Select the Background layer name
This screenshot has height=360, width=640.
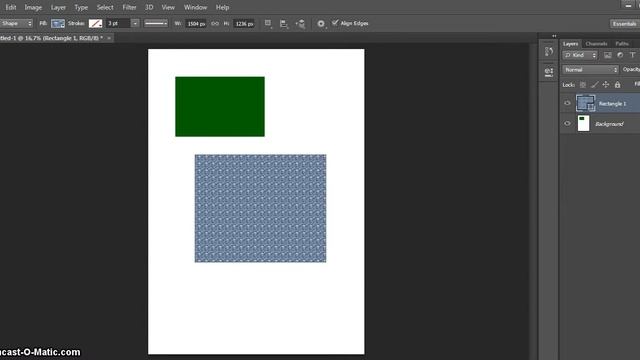click(x=609, y=124)
